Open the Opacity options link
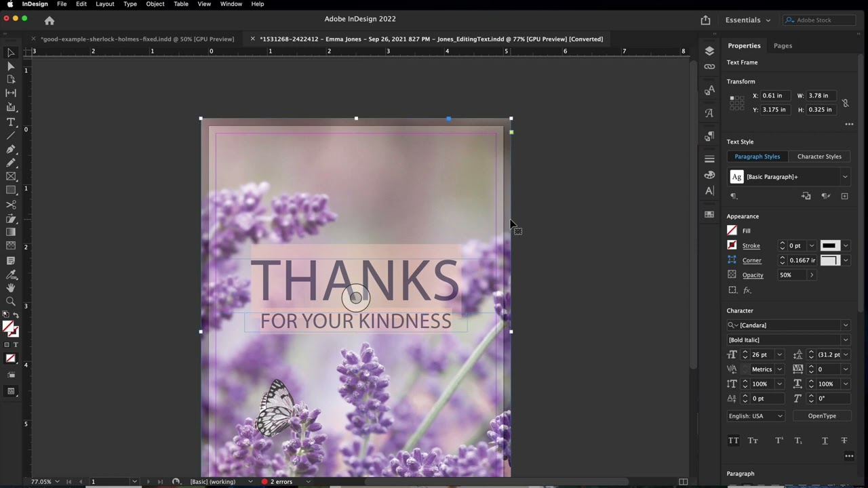The image size is (868, 488). [x=753, y=275]
